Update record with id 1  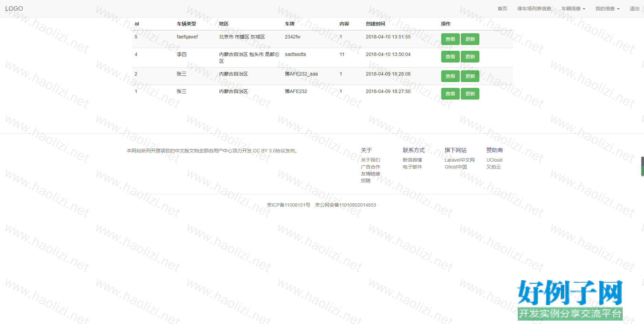[x=470, y=94]
